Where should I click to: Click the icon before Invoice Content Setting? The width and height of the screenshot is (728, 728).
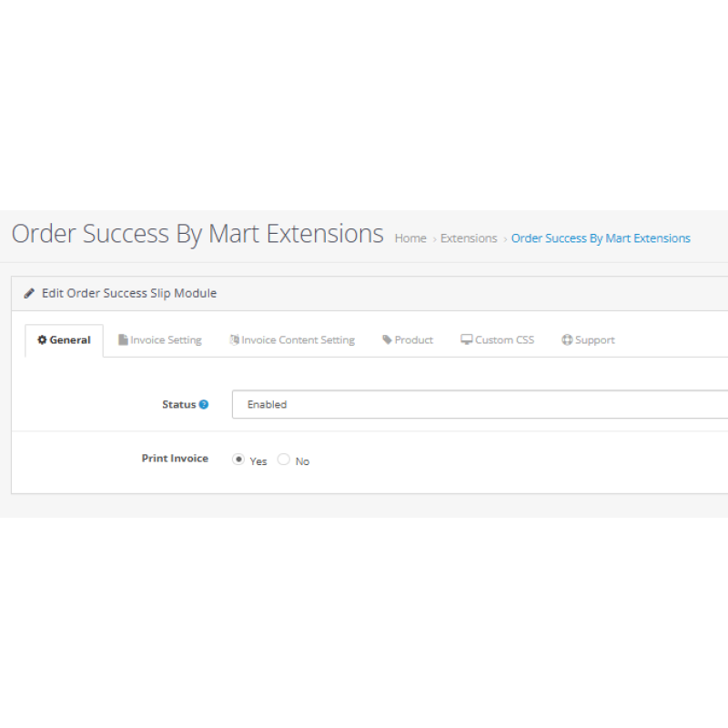tap(234, 340)
